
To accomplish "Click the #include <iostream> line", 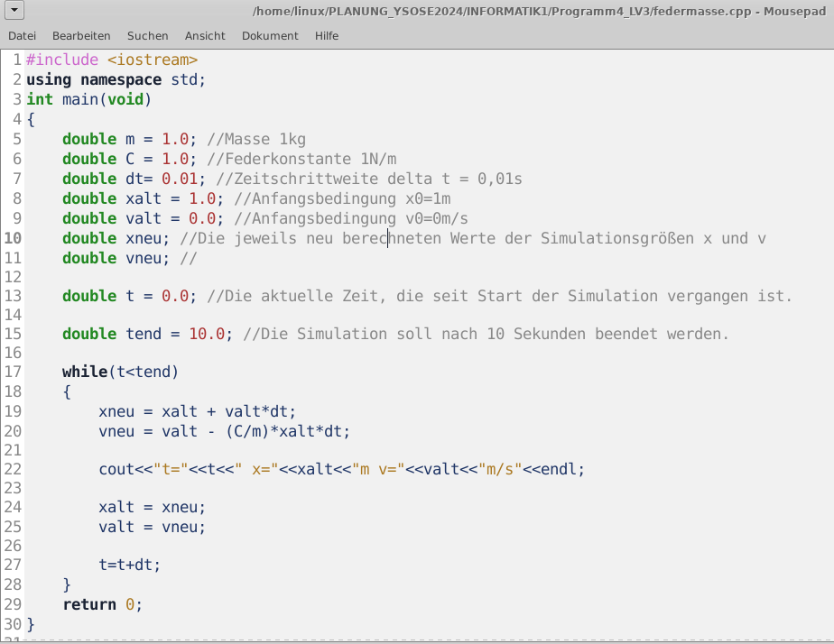I will [112, 60].
